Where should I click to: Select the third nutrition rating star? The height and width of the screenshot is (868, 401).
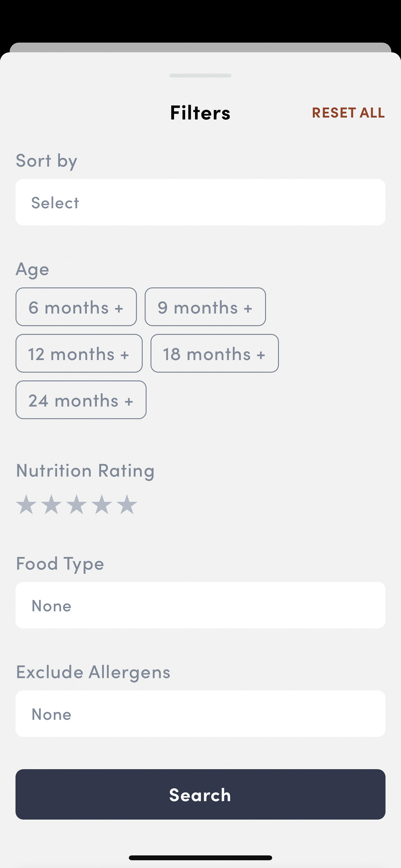pos(77,505)
